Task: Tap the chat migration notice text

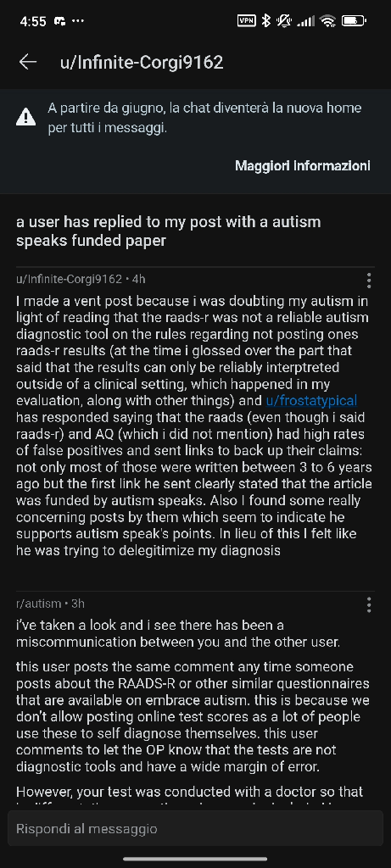Action: [x=204, y=117]
